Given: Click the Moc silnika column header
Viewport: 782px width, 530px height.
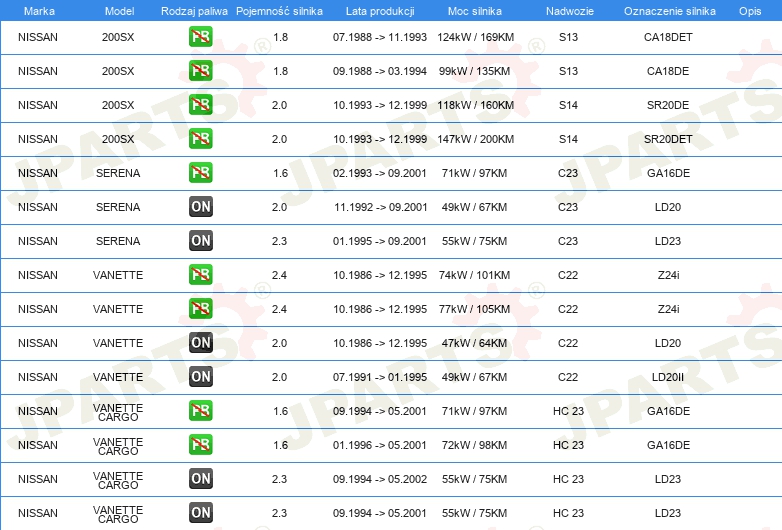Looking at the screenshot, I should [474, 11].
